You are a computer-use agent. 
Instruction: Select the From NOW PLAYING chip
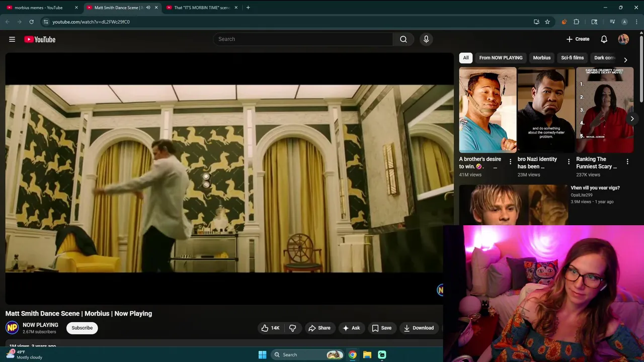(x=501, y=58)
